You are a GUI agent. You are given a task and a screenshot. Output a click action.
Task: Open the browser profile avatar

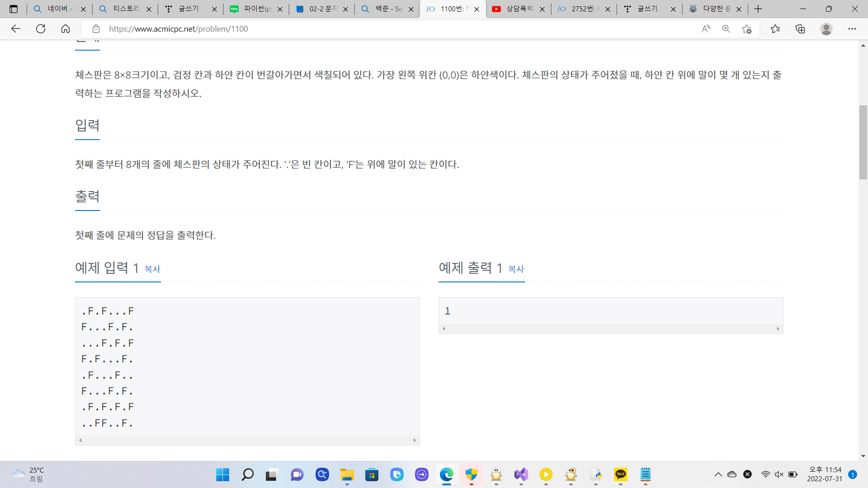pos(826,29)
